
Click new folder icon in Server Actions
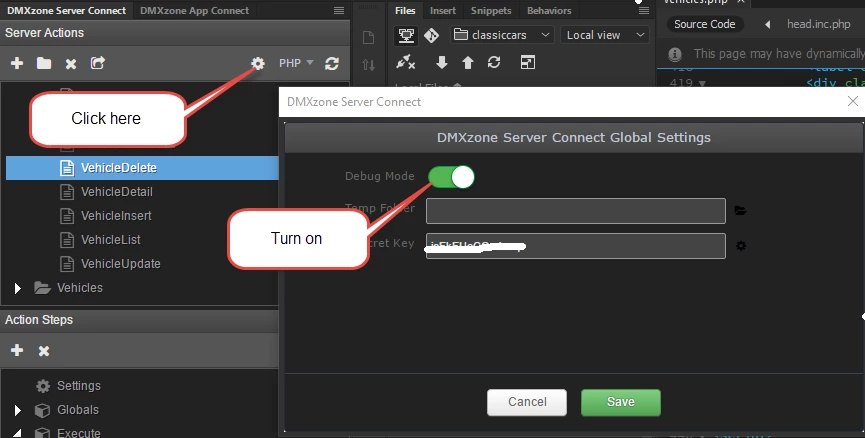tap(44, 63)
